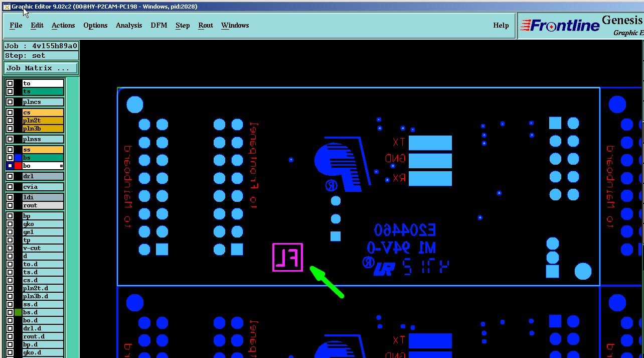Viewport: 644px width, 358px height.
Task: Click the Graphic Editor title bar icon
Action: tap(7, 7)
